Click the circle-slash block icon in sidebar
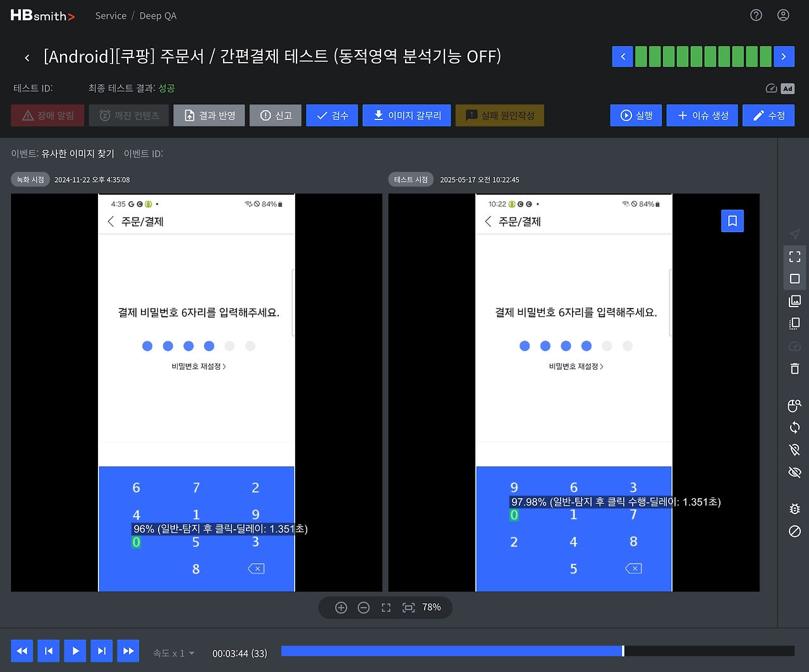Viewport: 809px width, 672px height. pyautogui.click(x=795, y=531)
